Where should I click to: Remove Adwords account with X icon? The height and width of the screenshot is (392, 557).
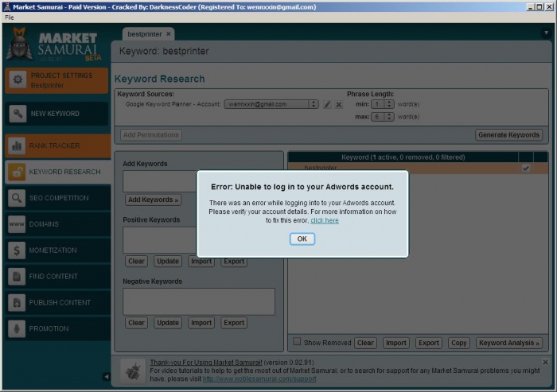(339, 104)
